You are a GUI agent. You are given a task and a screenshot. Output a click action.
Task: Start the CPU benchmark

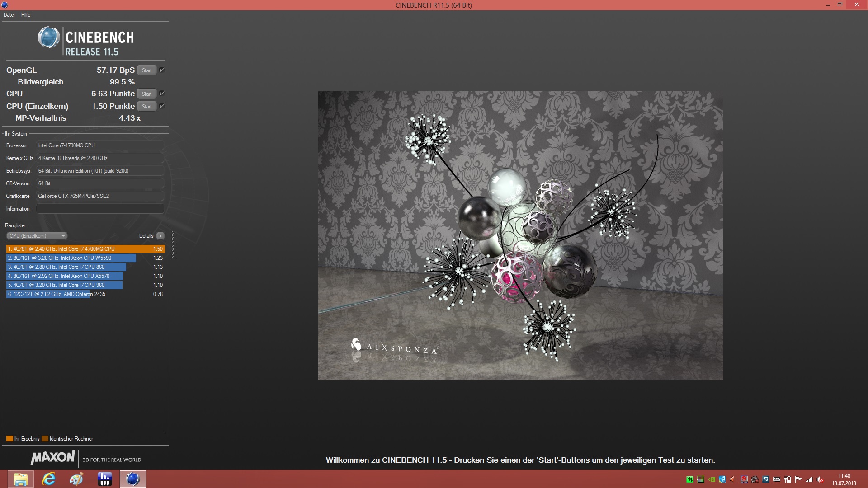point(146,94)
